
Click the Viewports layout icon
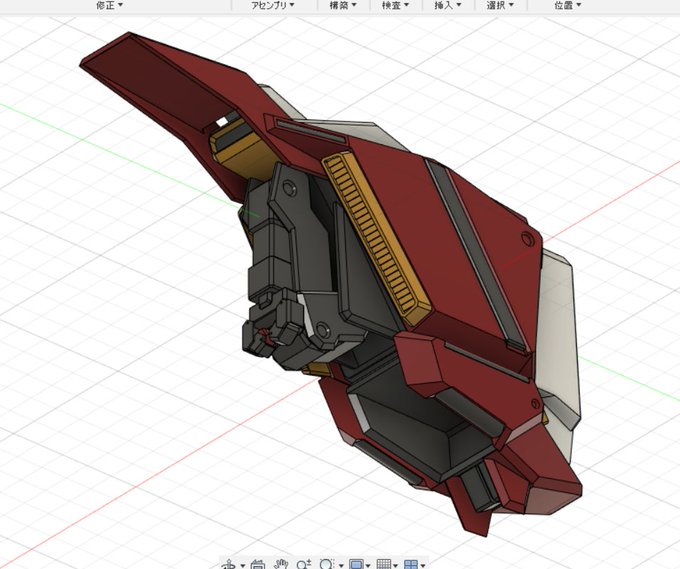pos(411,565)
